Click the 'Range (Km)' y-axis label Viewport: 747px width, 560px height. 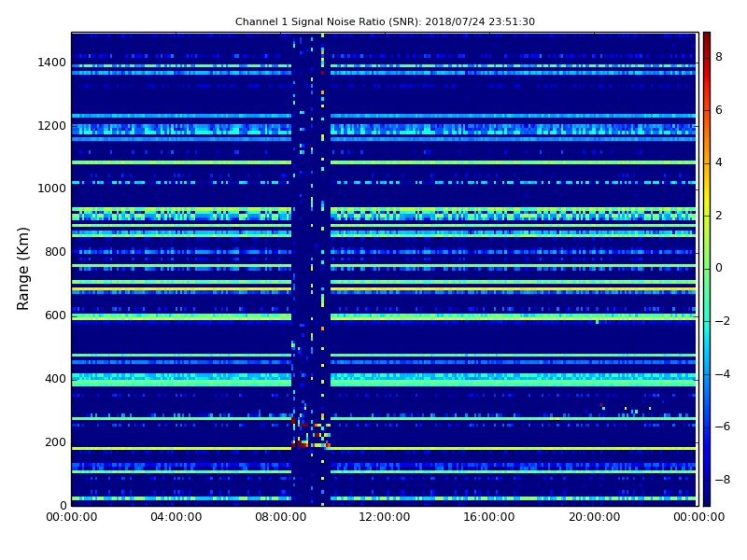point(22,269)
